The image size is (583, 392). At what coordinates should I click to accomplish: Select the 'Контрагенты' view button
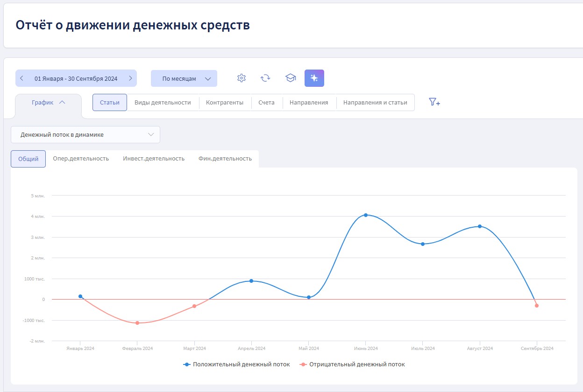click(225, 103)
